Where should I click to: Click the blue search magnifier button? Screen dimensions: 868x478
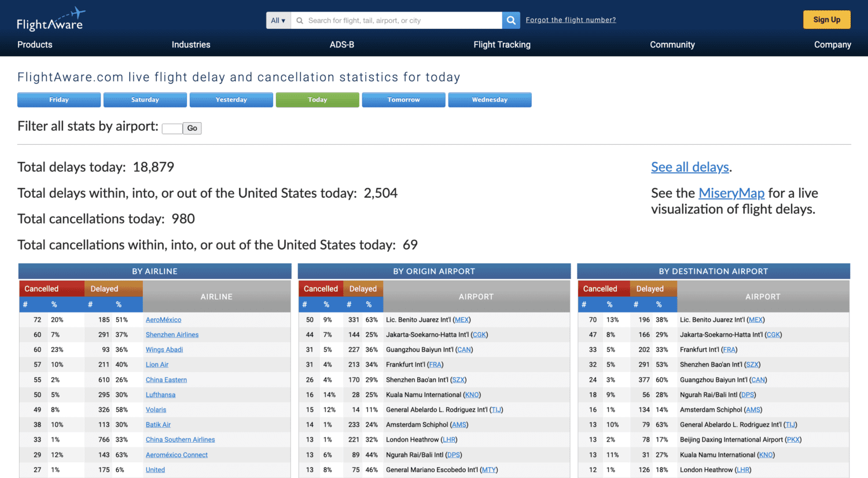[511, 20]
